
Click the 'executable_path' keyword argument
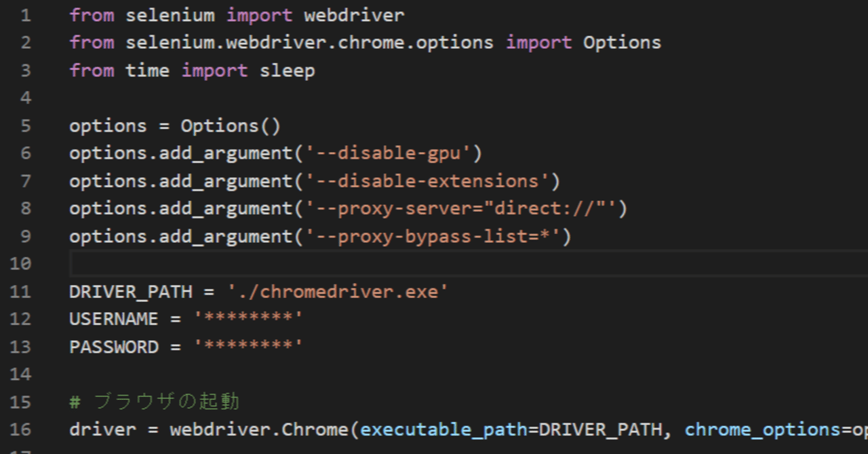click(x=443, y=430)
